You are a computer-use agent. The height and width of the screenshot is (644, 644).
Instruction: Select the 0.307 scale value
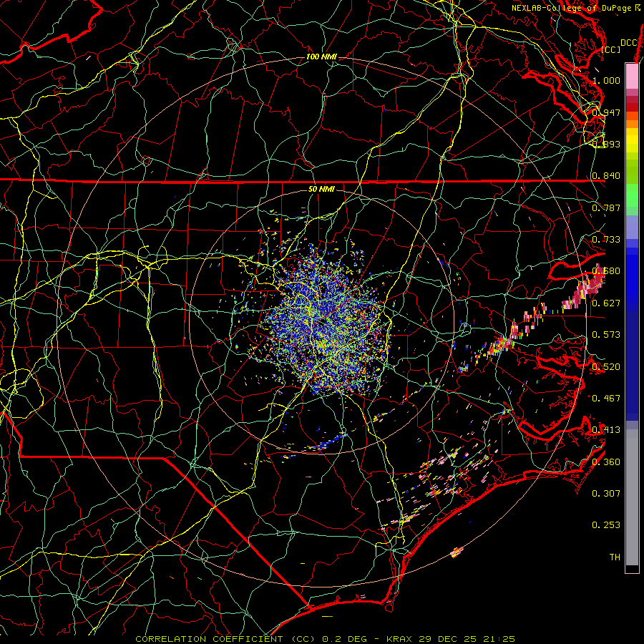point(606,493)
